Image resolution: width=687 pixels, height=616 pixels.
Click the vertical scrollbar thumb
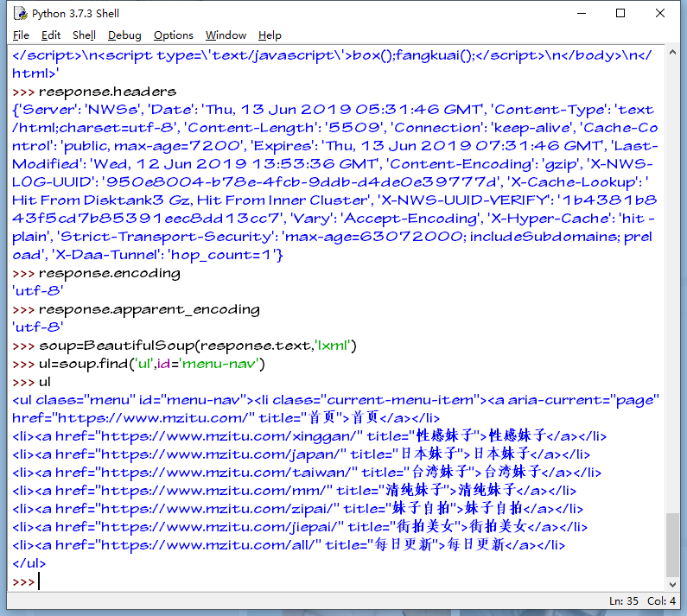tap(672, 545)
